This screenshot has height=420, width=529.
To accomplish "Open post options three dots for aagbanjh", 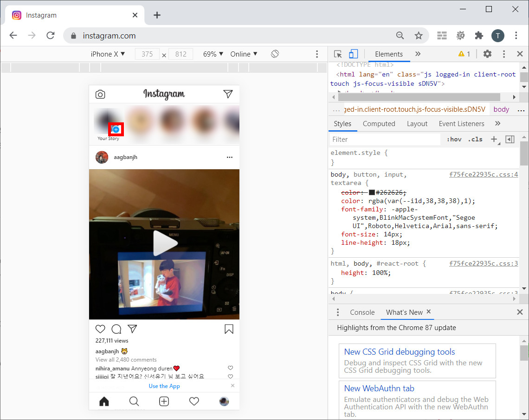I will point(230,157).
